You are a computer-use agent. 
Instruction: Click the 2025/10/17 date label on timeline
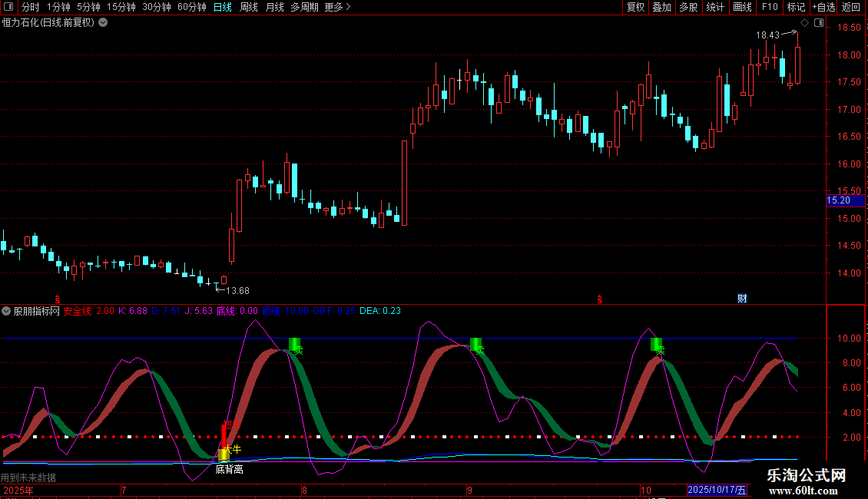[x=717, y=490]
